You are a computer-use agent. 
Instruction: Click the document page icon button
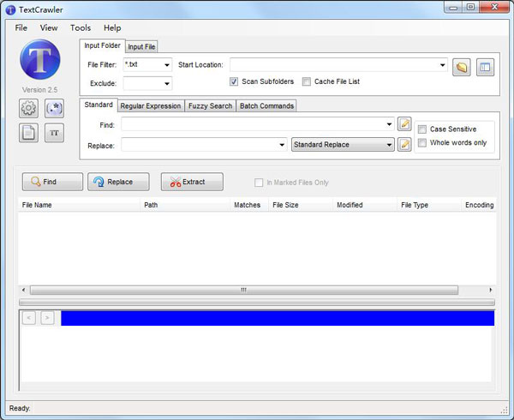point(28,133)
